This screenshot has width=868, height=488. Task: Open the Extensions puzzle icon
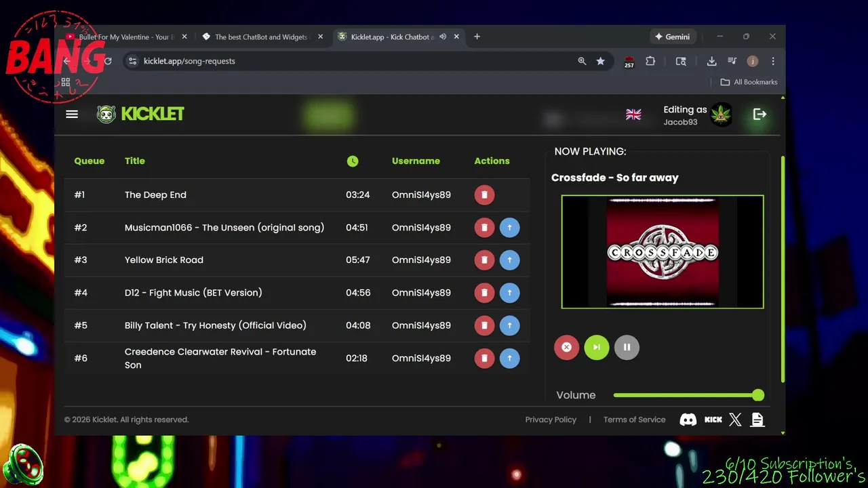coord(650,61)
